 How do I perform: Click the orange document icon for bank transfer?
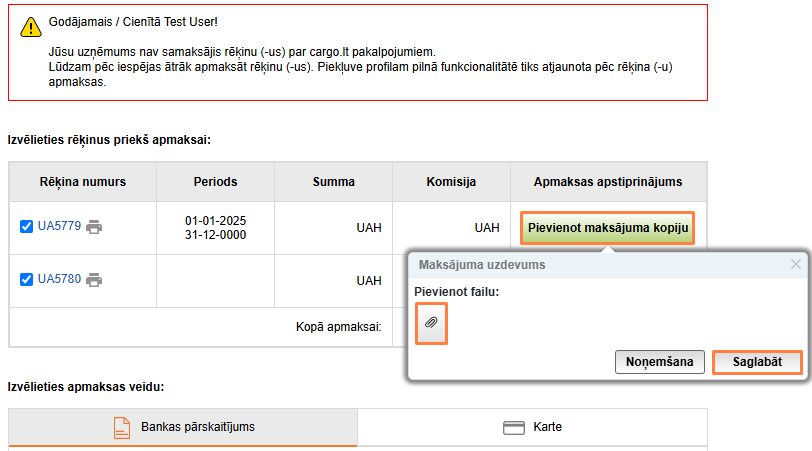pos(121,427)
